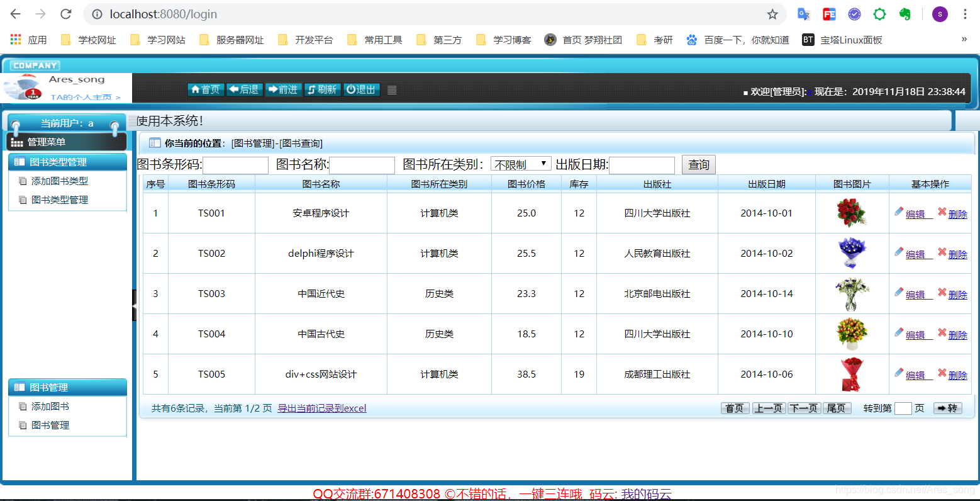Click the 后退 back icon
Image resolution: width=980 pixels, height=501 pixels.
[244, 89]
